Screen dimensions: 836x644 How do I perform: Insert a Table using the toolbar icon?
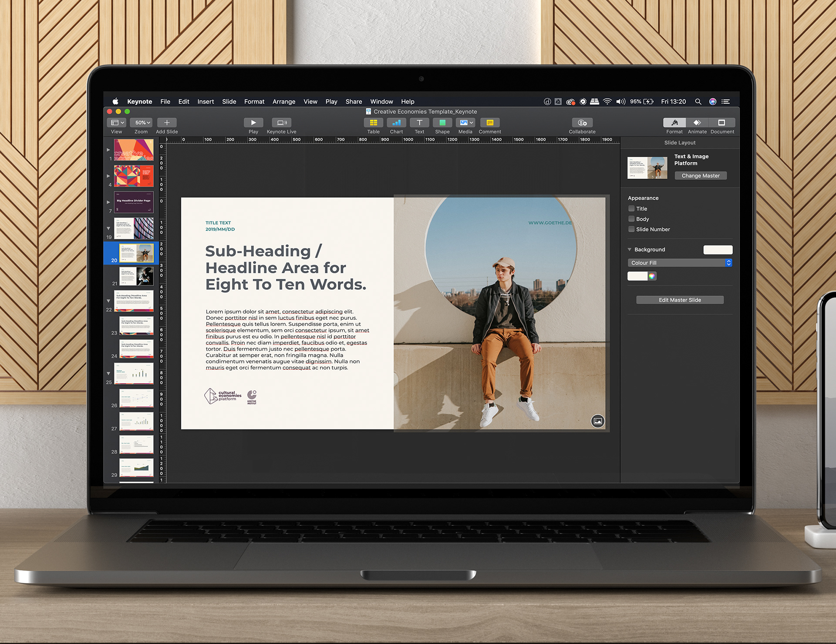[373, 123]
